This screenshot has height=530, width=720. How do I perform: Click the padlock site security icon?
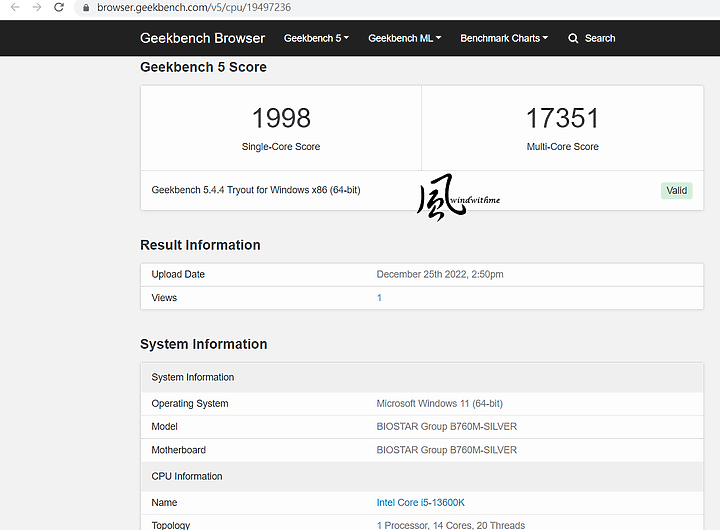click(86, 8)
